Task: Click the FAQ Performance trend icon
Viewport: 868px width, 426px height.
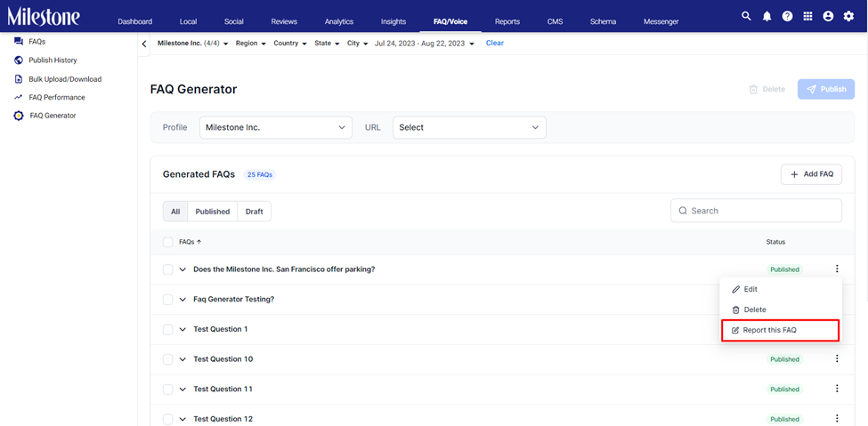Action: click(19, 97)
